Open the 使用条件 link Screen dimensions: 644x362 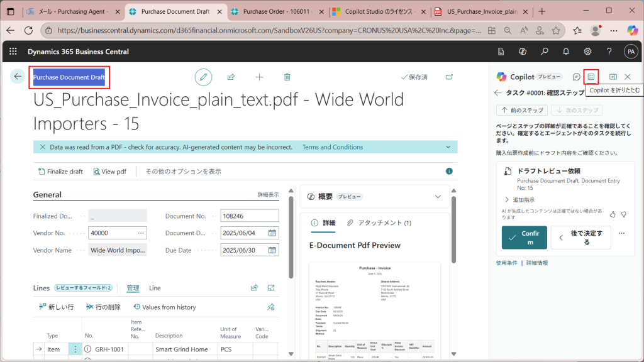click(507, 263)
